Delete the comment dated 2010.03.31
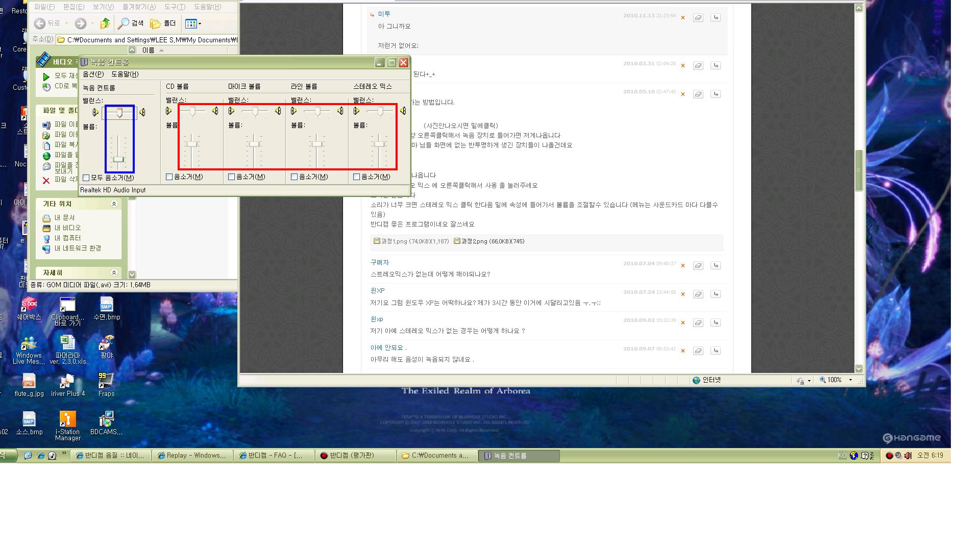The image size is (980, 551). [683, 66]
